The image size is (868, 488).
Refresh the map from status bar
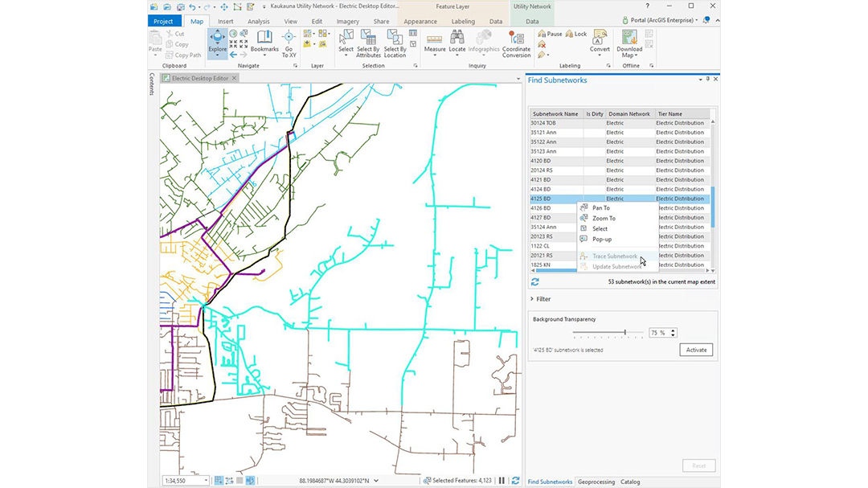(515, 481)
